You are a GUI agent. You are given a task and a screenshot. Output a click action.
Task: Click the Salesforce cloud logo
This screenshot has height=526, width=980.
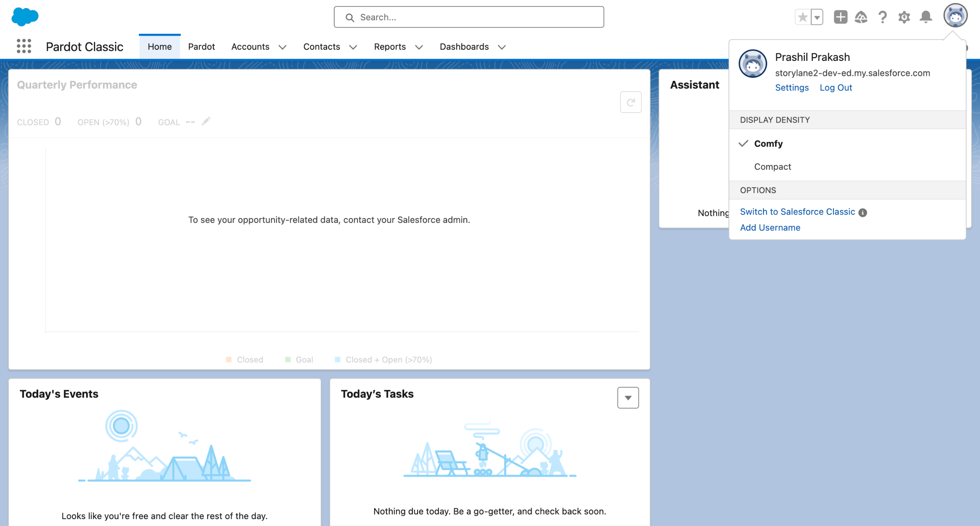pos(25,17)
